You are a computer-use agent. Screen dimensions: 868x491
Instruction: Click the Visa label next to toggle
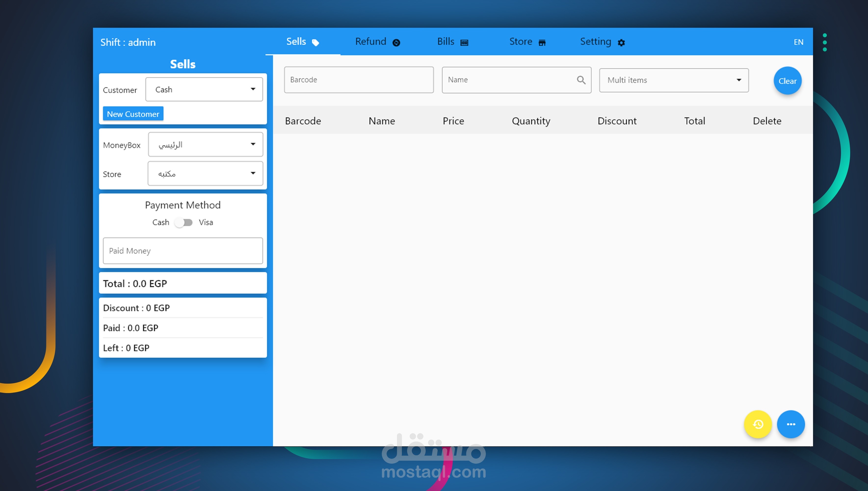[x=206, y=222]
